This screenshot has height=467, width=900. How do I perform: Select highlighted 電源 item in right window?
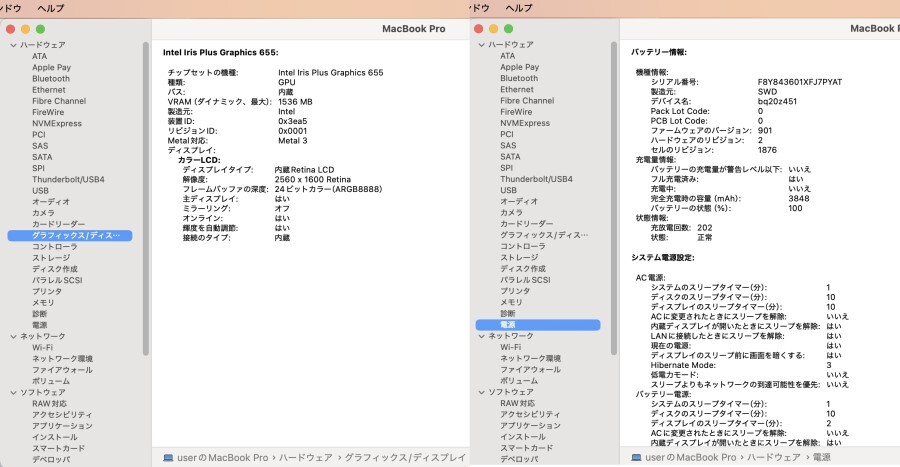click(538, 325)
